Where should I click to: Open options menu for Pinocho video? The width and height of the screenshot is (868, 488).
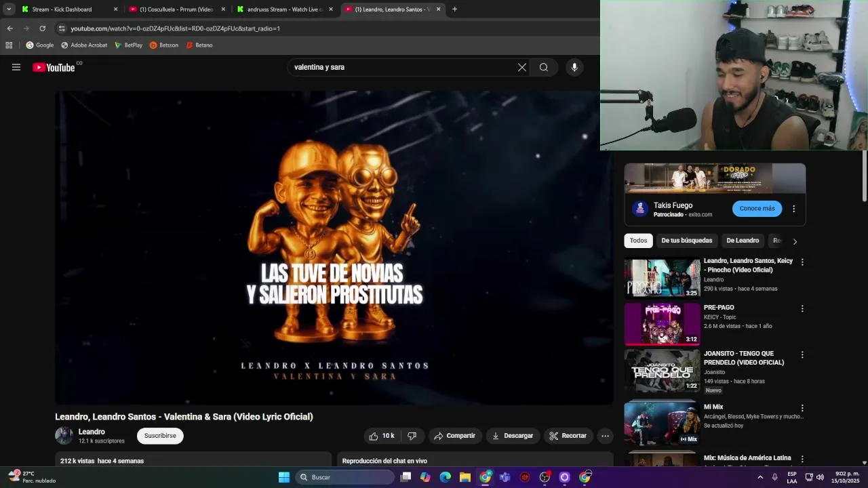802,262
